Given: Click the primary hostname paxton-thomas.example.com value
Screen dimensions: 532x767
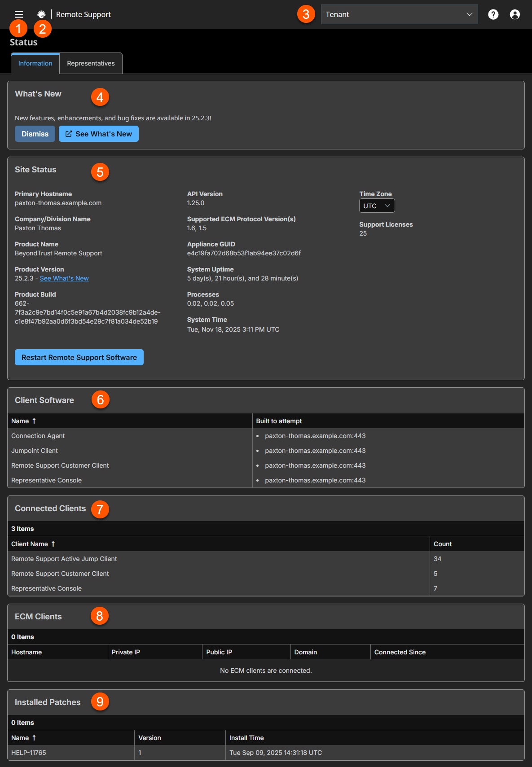Looking at the screenshot, I should point(58,203).
